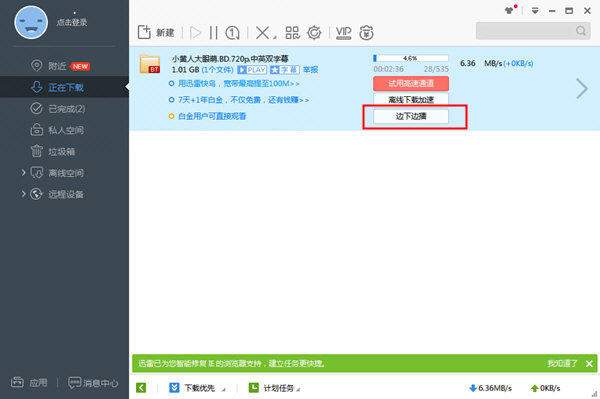Expand the 离线空间 tree arrow
Viewport: 600px width, 399px height.
[23, 173]
